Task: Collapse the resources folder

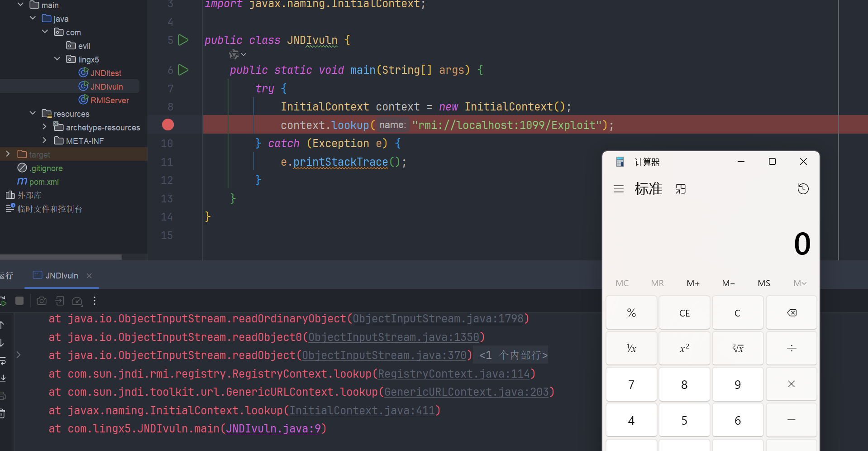Action: (x=33, y=113)
